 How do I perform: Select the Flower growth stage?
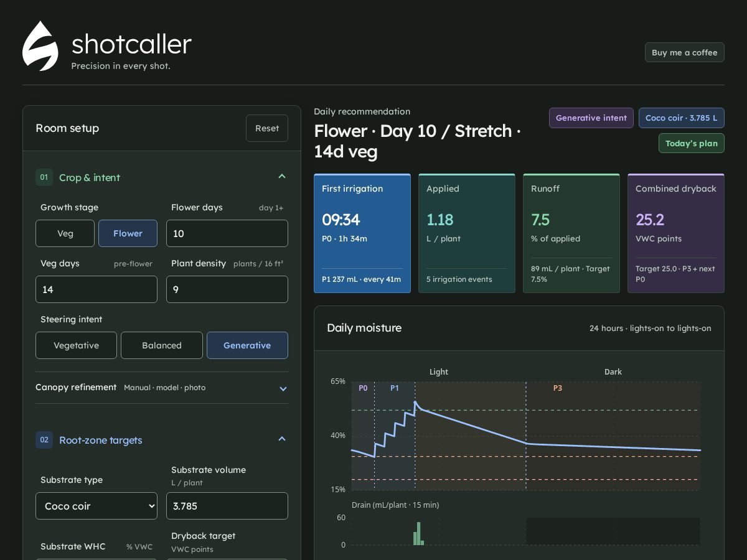point(128,233)
